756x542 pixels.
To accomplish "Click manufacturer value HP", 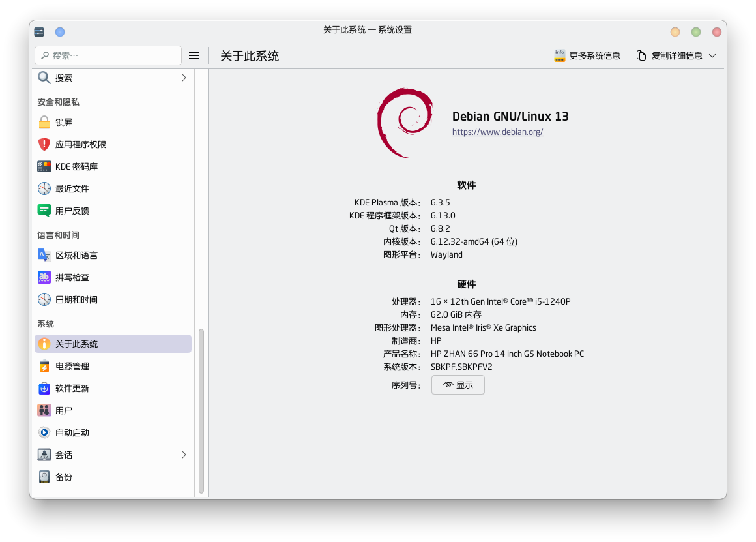I will pos(436,340).
